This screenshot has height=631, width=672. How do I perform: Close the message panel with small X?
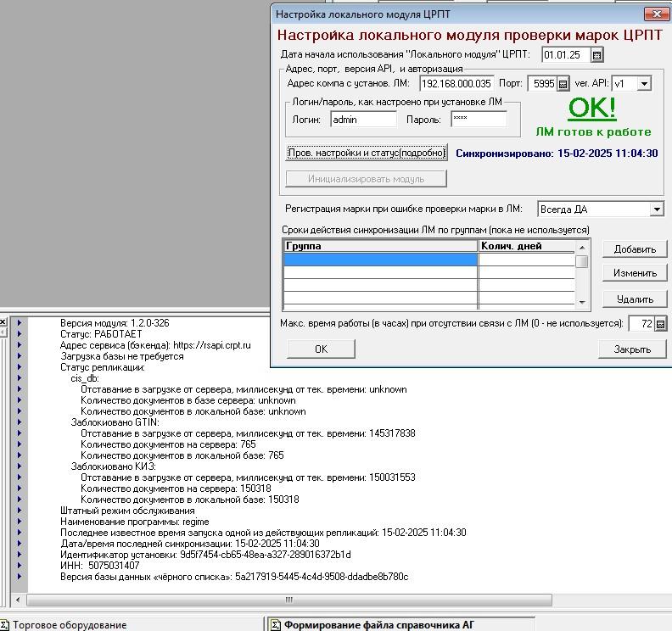[3, 322]
